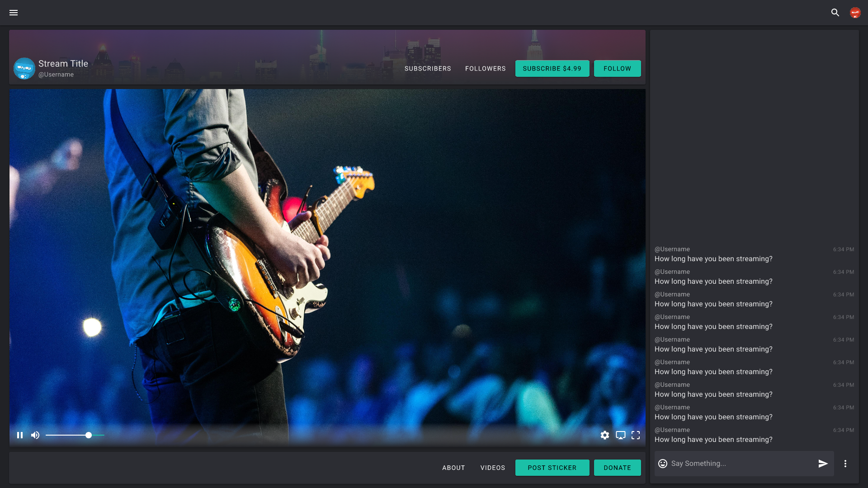Open the About section
Screen dimensions: 868x488
453,468
